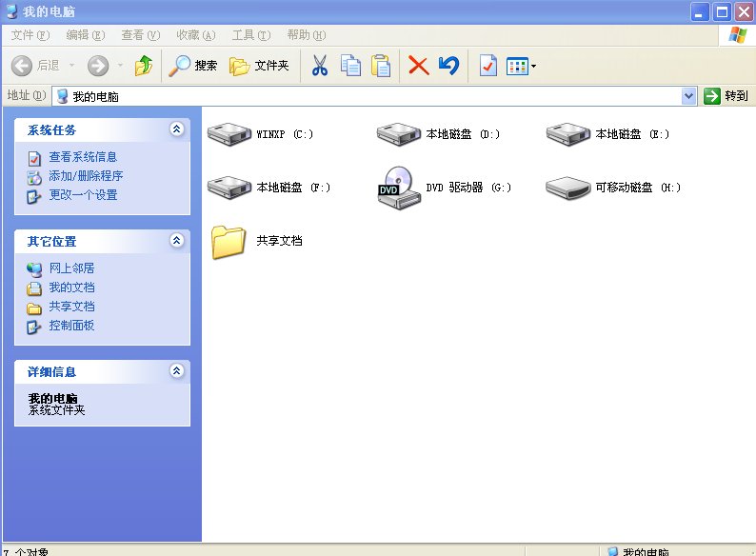This screenshot has height=556, width=756.
Task: Click the Network Neighborhood globe icon
Action: (x=34, y=269)
